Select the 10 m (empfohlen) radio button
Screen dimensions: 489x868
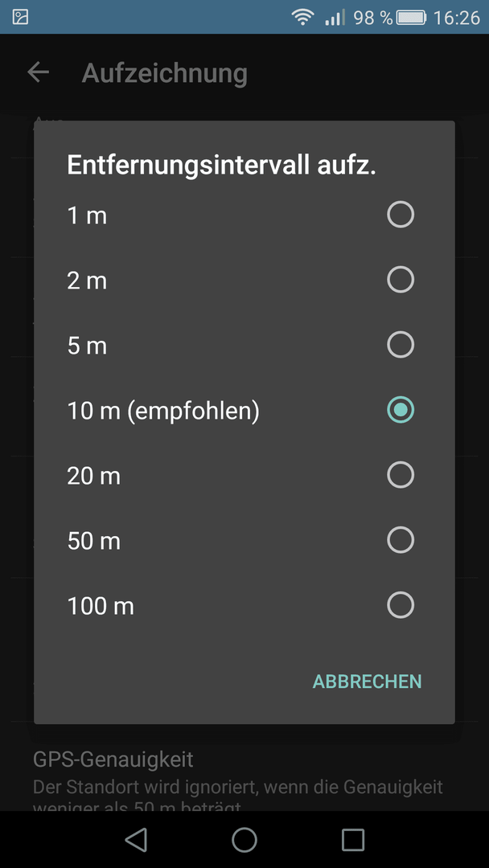point(401,410)
